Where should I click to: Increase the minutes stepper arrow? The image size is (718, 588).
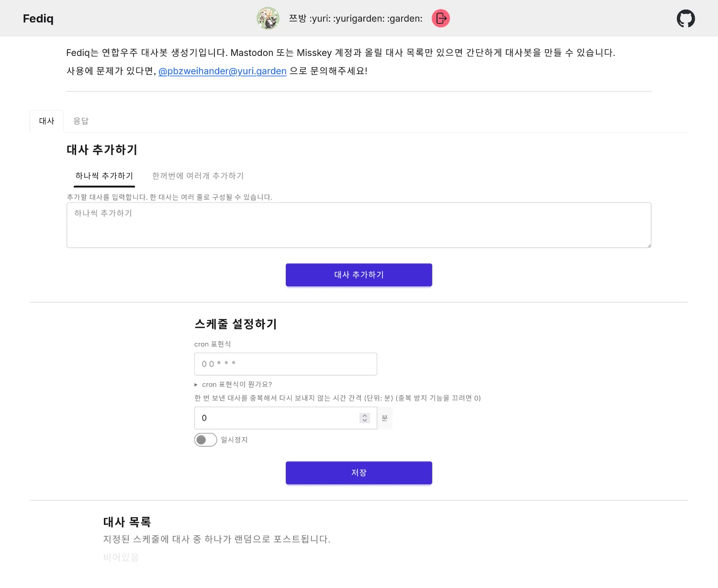(x=365, y=416)
